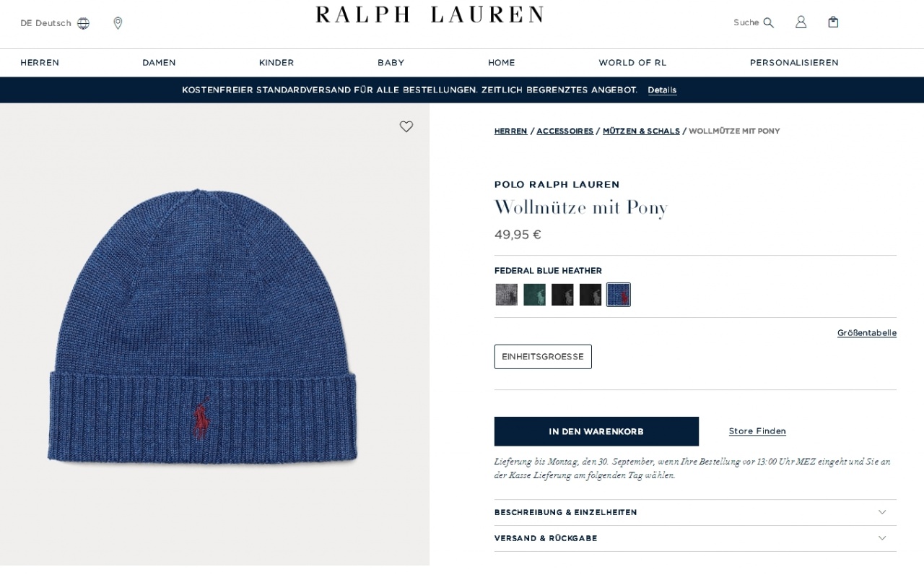Screen dimensions: 924x575
Task: Select the green color swatch
Action: [x=534, y=295]
